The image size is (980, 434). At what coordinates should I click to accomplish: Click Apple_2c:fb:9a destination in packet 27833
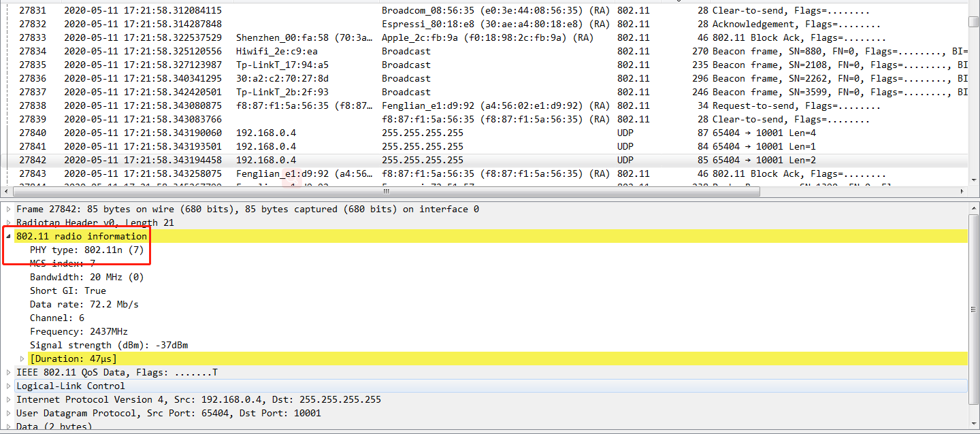[487, 37]
